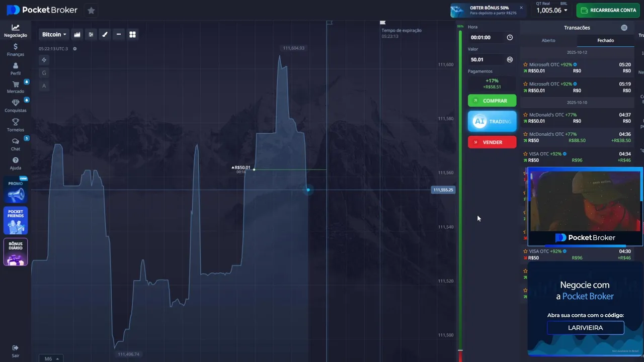644x362 pixels.
Task: Click the 2025-10-10 date header
Action: (x=577, y=103)
